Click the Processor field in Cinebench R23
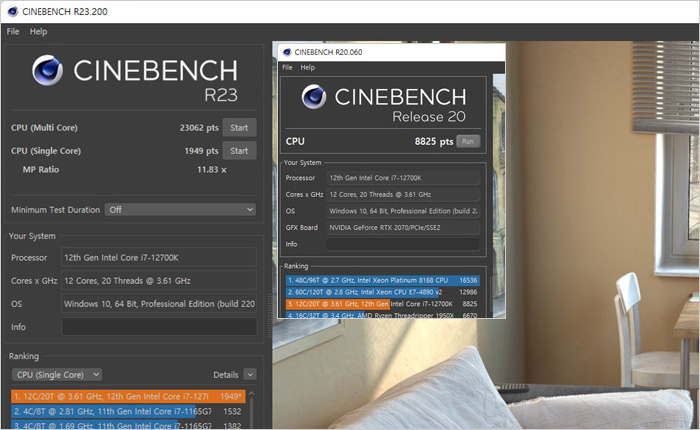This screenshot has height=430, width=700. pos(159,258)
